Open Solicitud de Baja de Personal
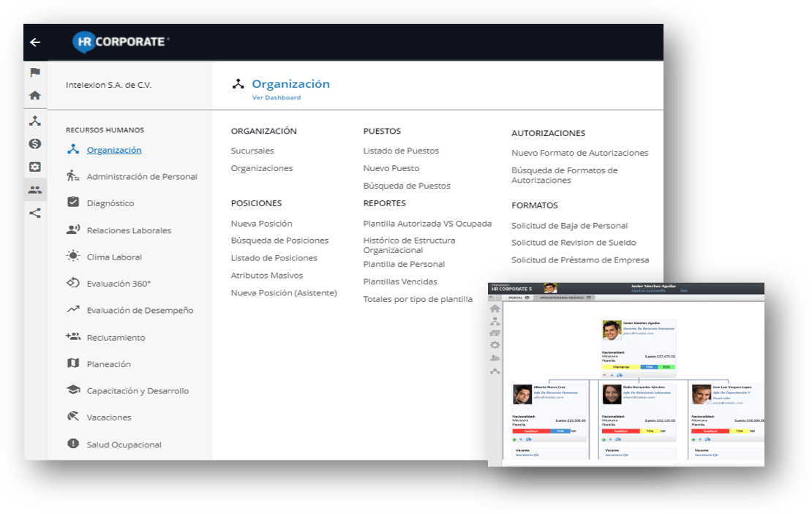This screenshot has height=514, width=812. click(x=569, y=226)
